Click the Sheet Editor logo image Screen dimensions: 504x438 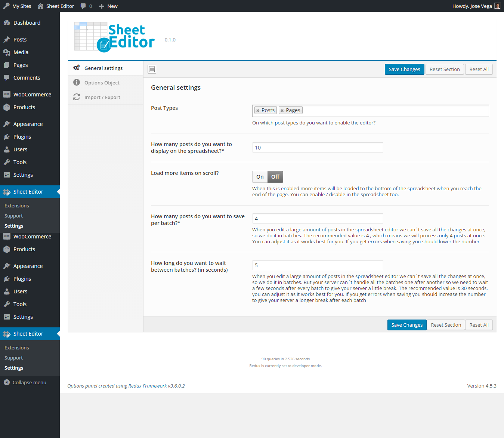click(114, 37)
